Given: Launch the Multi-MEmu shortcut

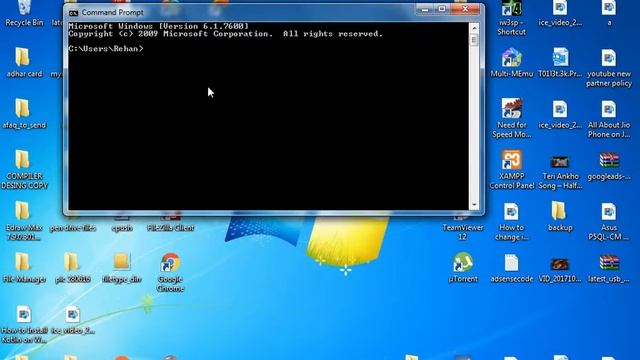Looking at the screenshot, I should point(511,62).
